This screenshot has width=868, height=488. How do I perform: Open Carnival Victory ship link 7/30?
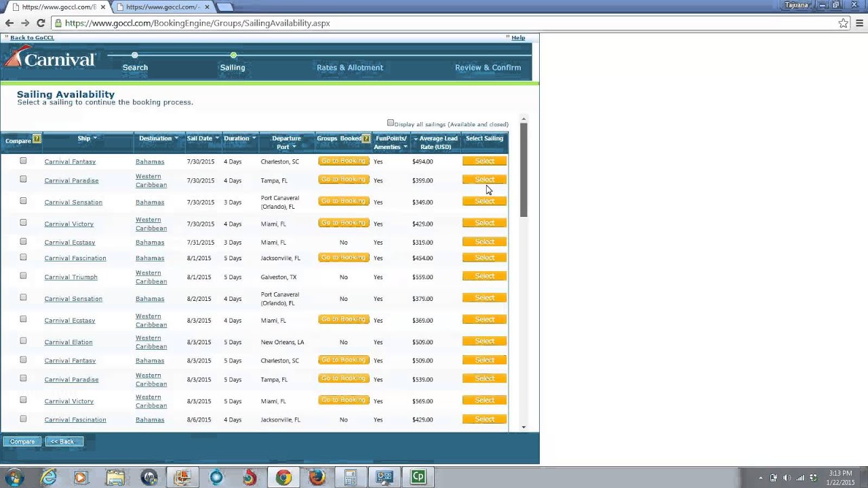(69, 224)
